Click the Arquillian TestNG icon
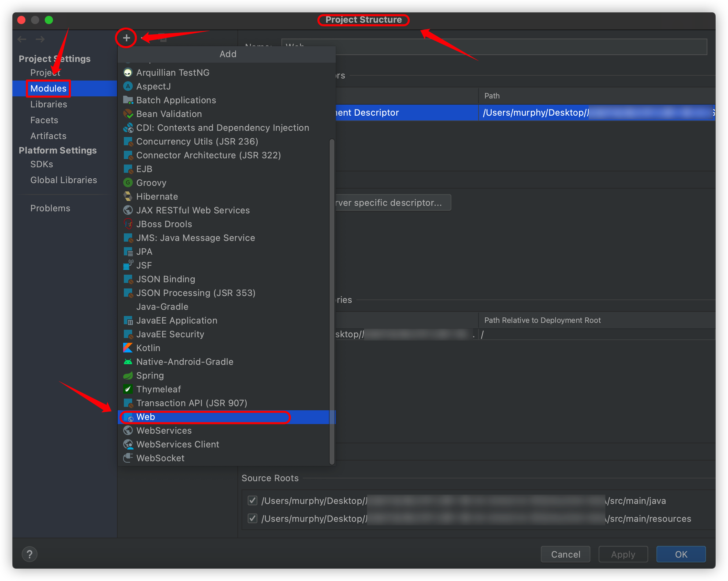Image resolution: width=728 pixels, height=581 pixels. (128, 72)
